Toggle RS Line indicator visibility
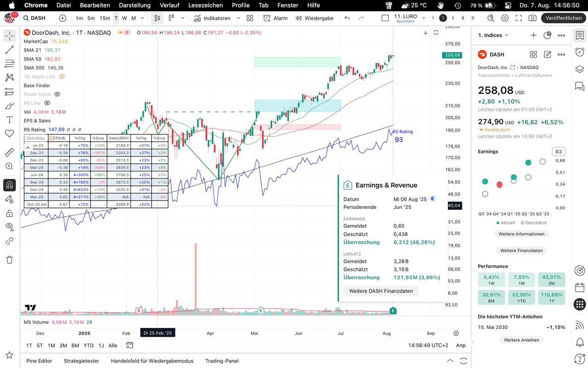The height and width of the screenshot is (368, 588). pos(47,103)
